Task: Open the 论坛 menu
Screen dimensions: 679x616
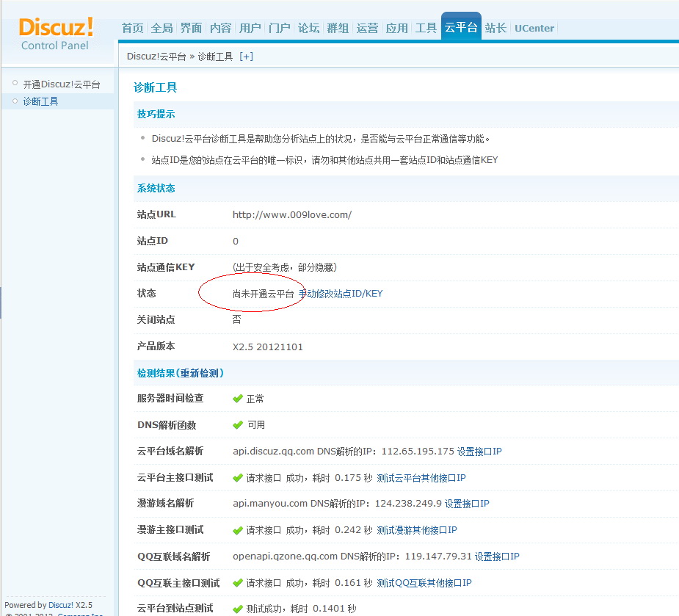Action: 309,28
